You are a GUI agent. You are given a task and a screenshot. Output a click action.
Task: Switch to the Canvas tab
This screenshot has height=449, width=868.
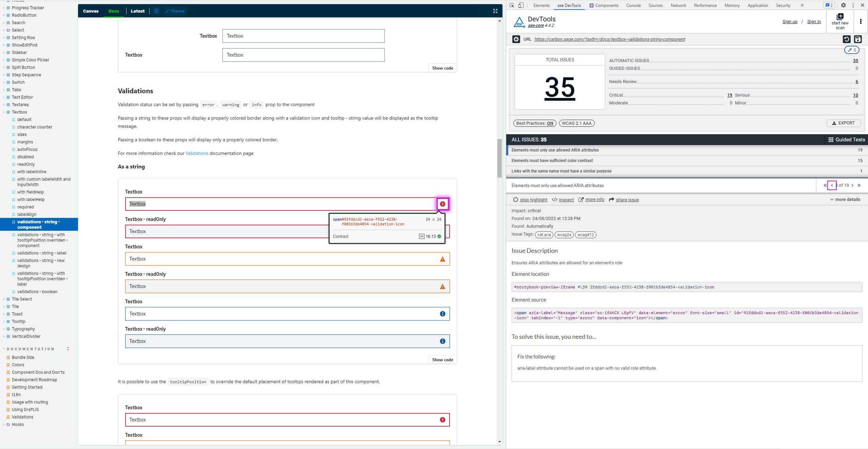(x=91, y=11)
